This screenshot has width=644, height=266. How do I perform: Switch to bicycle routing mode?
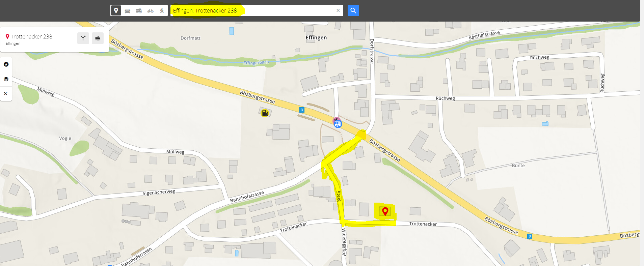(x=151, y=11)
